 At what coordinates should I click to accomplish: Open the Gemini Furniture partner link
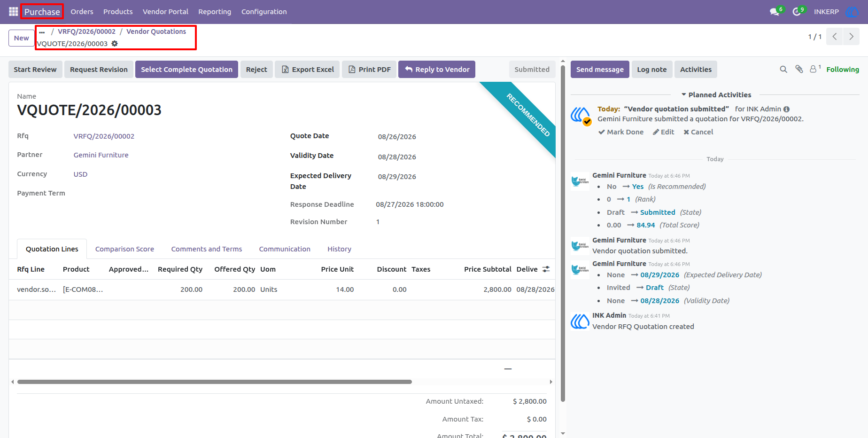click(x=101, y=155)
